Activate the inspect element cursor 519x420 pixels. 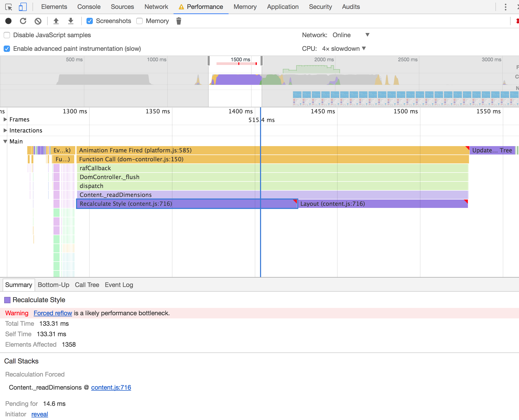(x=9, y=7)
